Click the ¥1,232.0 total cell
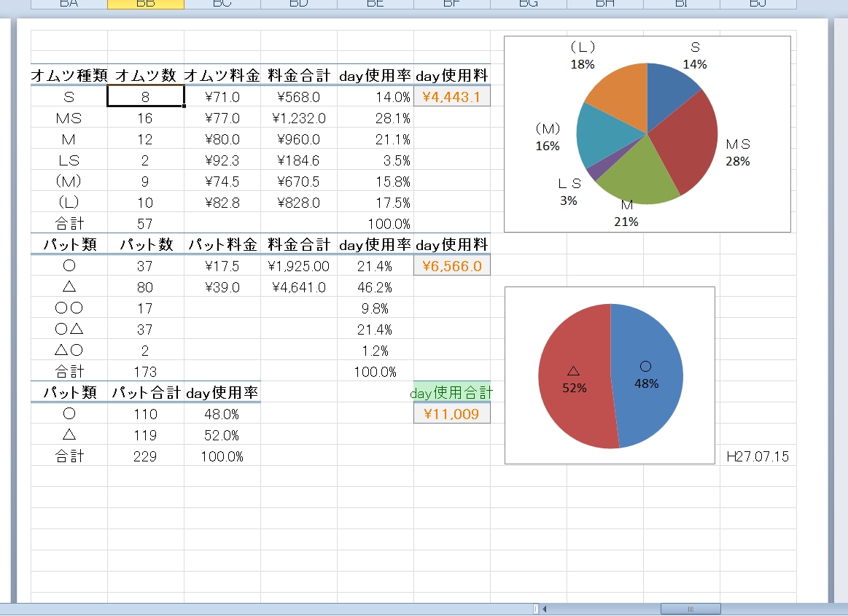This screenshot has height=616, width=848. 299,118
